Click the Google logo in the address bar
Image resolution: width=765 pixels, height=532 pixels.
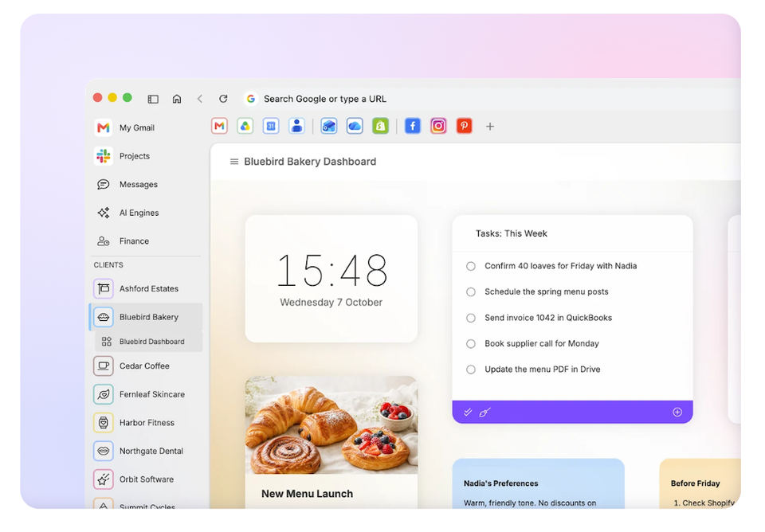pyautogui.click(x=251, y=99)
